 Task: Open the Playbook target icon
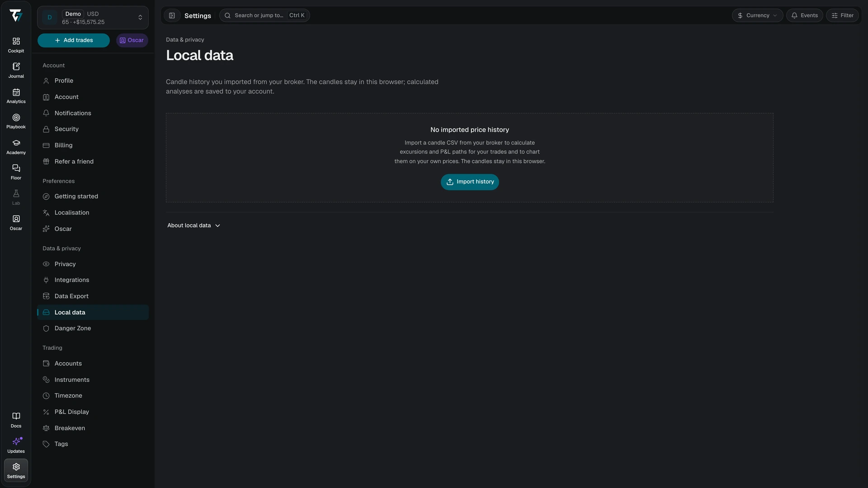[x=16, y=121]
